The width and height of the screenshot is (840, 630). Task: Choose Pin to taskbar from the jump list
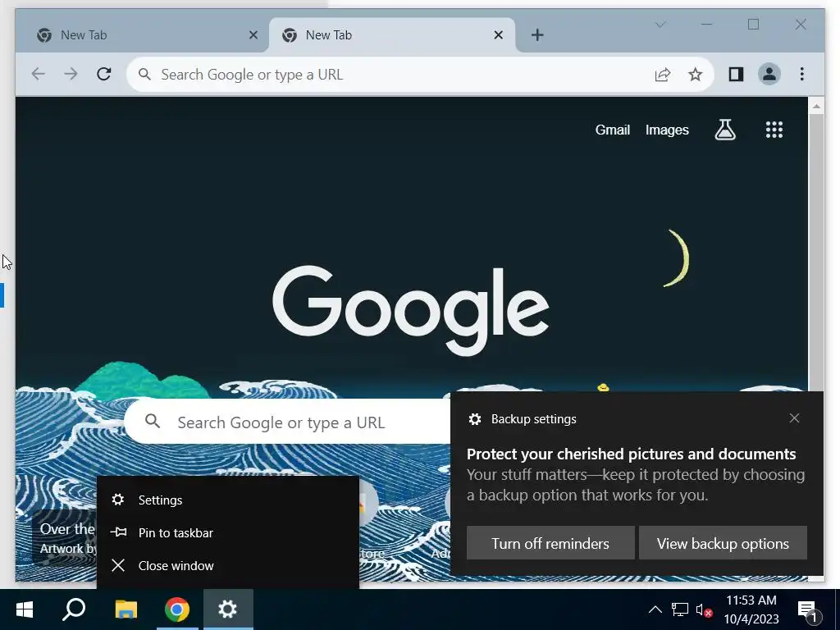click(x=228, y=533)
